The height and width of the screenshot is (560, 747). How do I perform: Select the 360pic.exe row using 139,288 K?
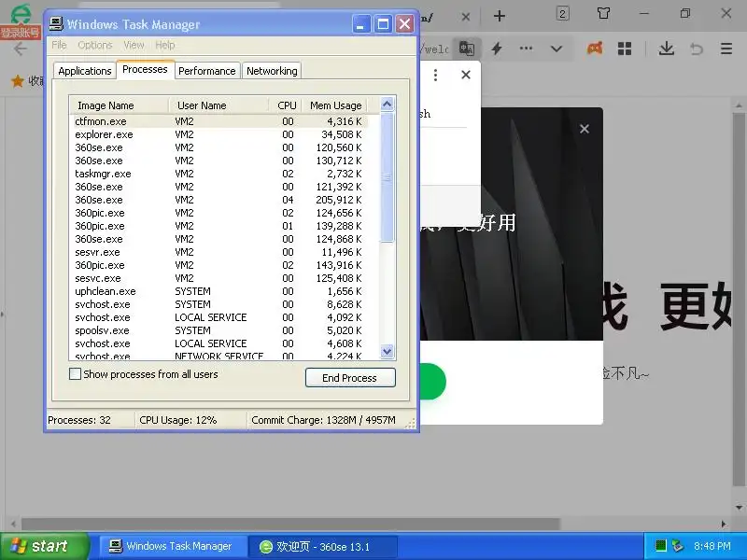[x=219, y=226]
